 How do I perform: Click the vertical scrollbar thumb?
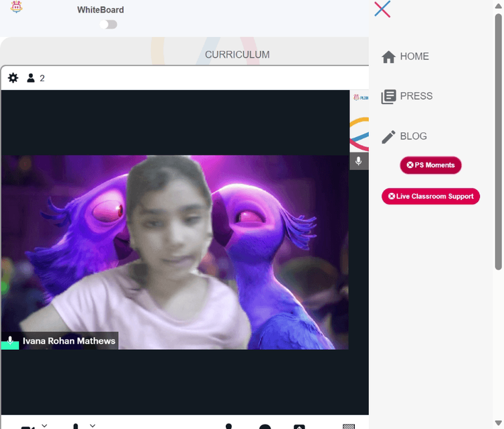[498, 141]
